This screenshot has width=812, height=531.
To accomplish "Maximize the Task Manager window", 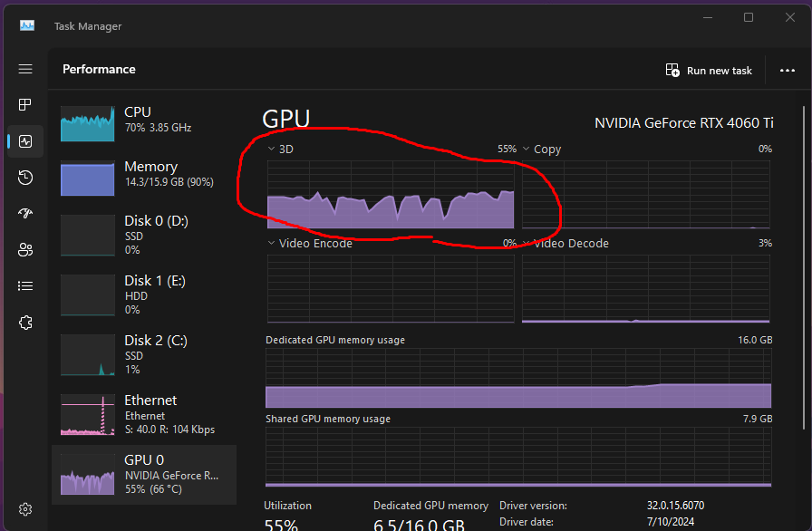I will (x=749, y=17).
